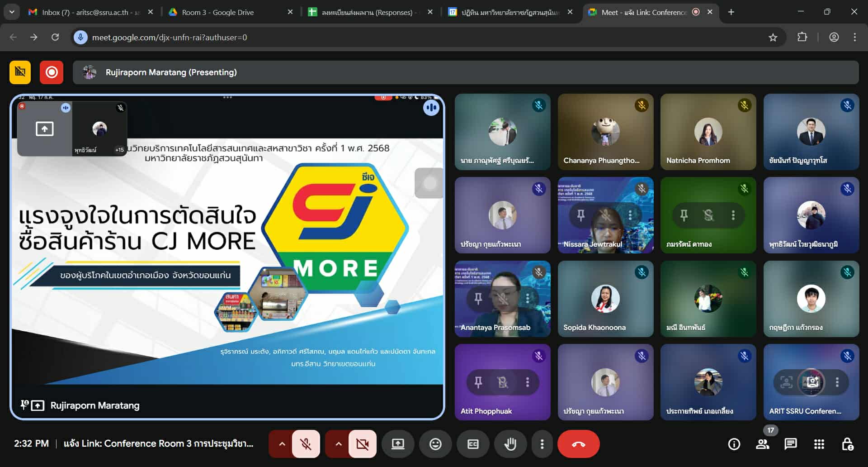Expand video settings chevron beside camera
Image resolution: width=868 pixels, height=467 pixels.
tap(338, 444)
